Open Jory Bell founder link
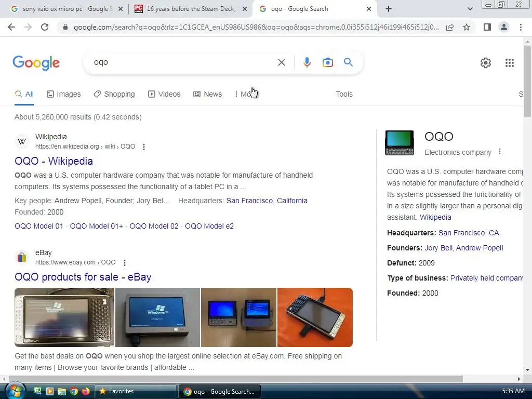 click(x=438, y=248)
